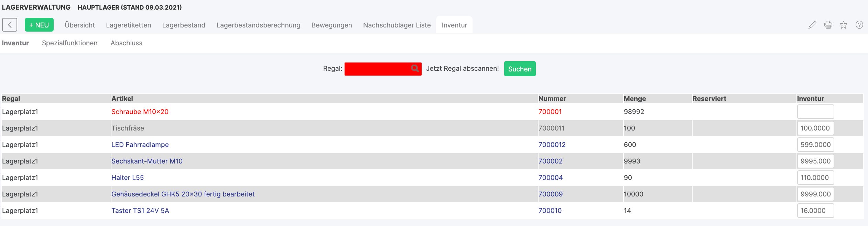Screen dimensions: 868x226
Task: Open the Nachschublager Liste tab
Action: pos(397,25)
